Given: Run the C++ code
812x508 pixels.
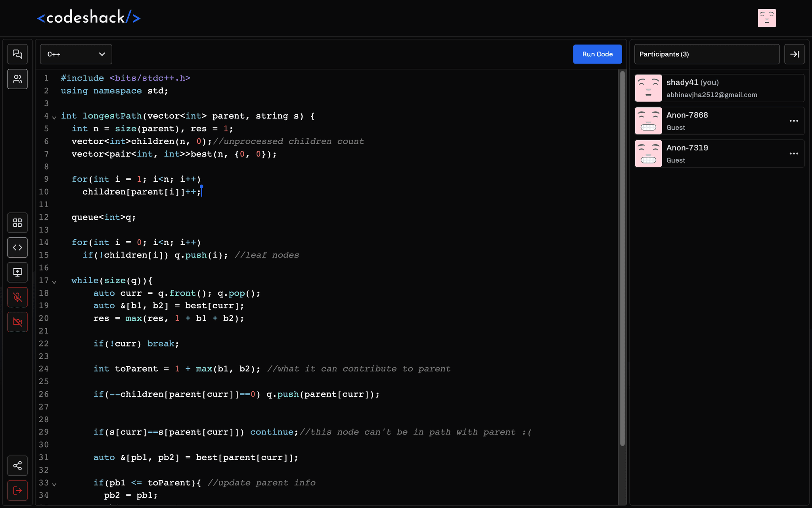Looking at the screenshot, I should pyautogui.click(x=597, y=54).
